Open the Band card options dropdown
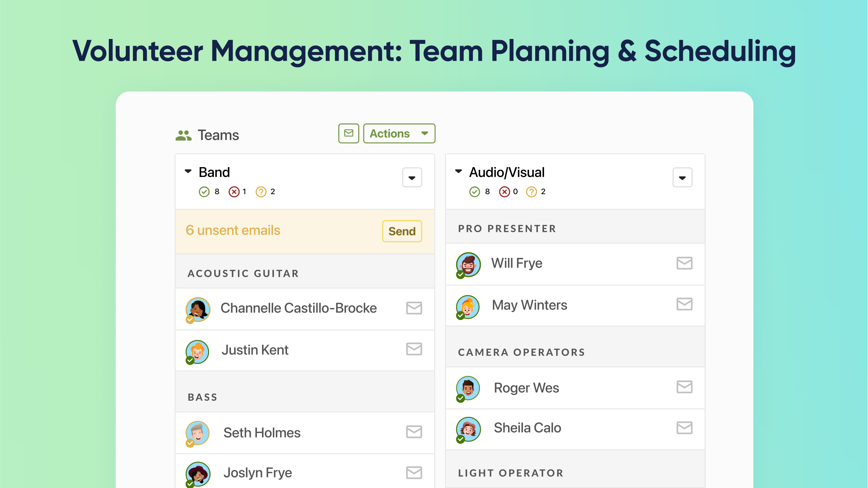868x488 pixels. [x=412, y=178]
